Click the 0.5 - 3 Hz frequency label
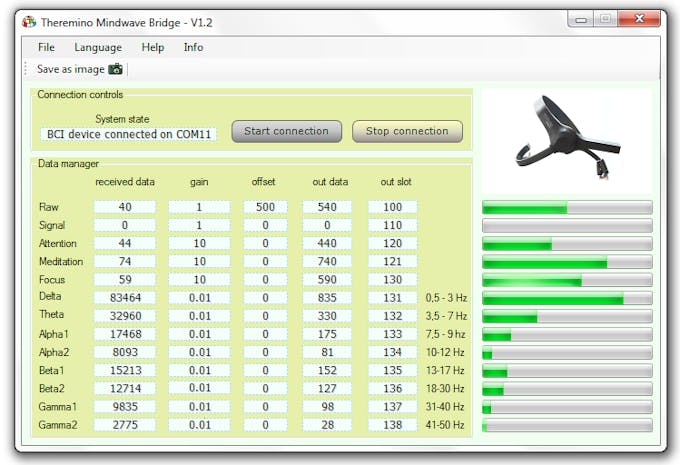Image resolution: width=680 pixels, height=465 pixels. [x=446, y=298]
